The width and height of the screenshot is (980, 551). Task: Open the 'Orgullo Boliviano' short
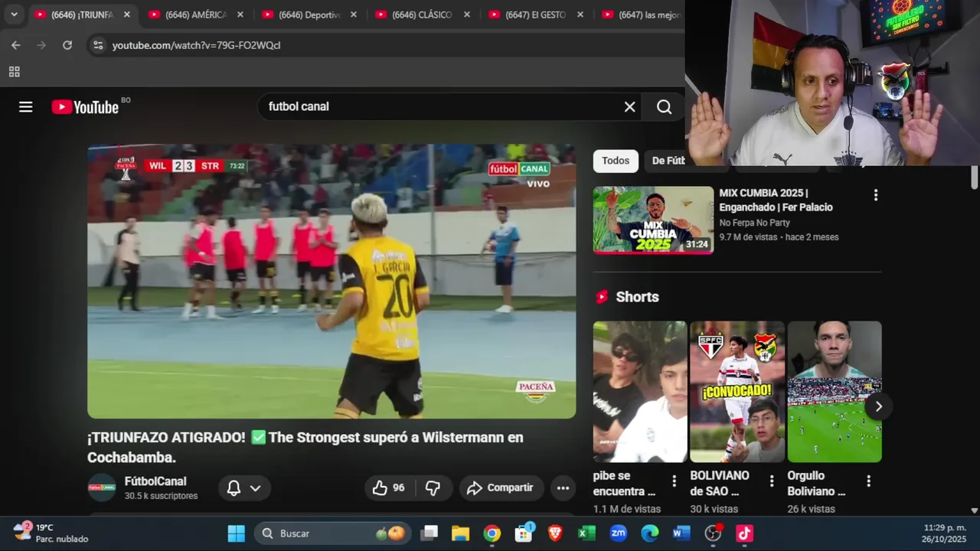(x=835, y=391)
